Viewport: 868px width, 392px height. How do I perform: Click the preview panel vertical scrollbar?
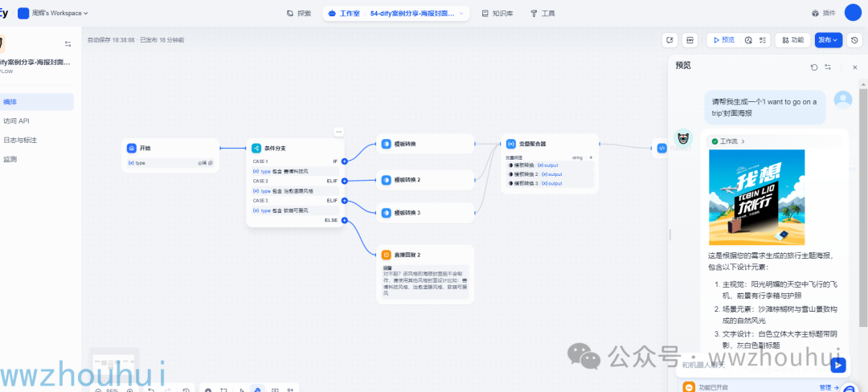[x=863, y=207]
